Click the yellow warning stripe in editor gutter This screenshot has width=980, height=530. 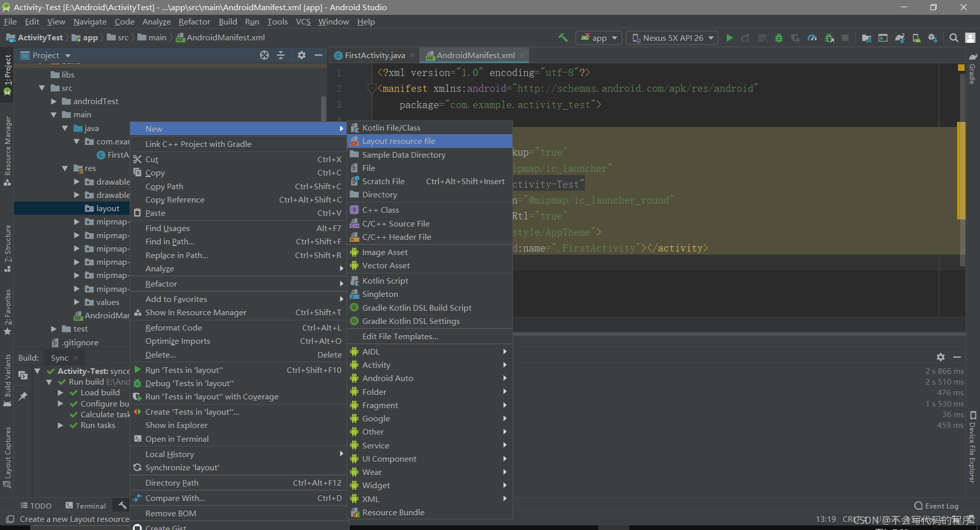pos(961,170)
